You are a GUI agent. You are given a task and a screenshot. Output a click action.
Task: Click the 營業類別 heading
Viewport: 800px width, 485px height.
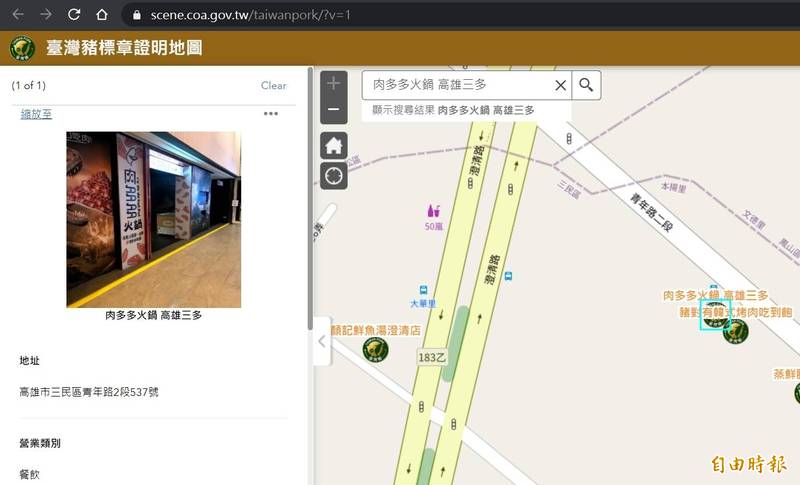point(40,443)
